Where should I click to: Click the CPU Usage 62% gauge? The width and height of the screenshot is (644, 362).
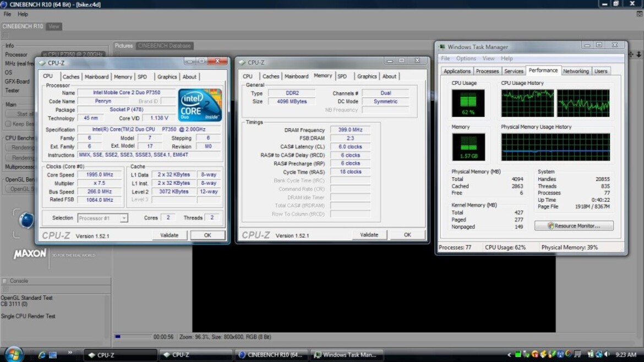tap(468, 103)
